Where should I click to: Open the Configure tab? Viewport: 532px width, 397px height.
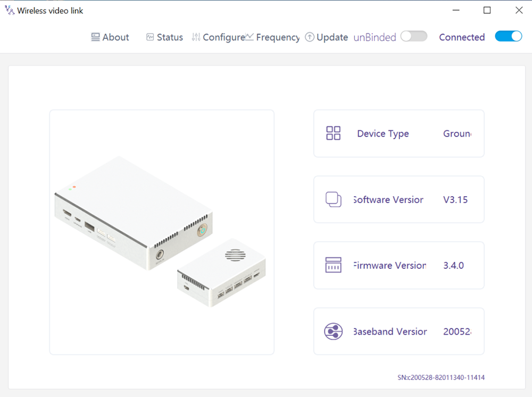coord(223,37)
